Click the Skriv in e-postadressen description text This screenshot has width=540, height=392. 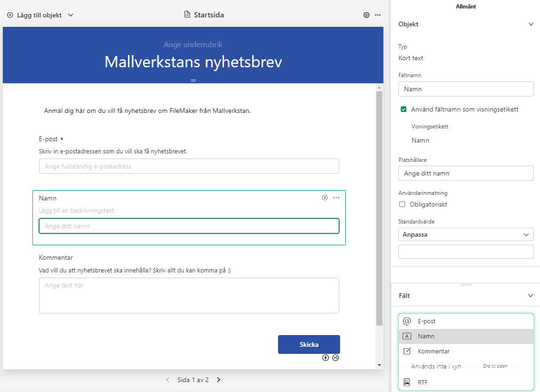point(113,151)
